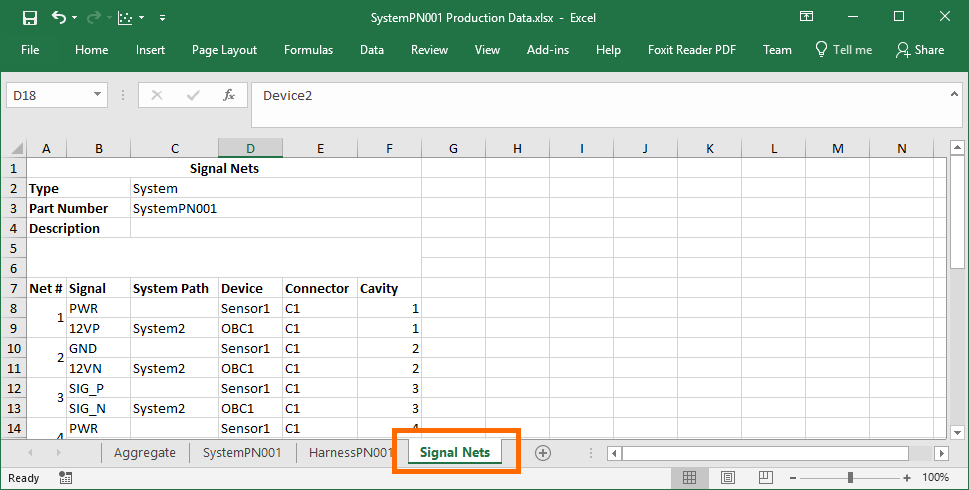The image size is (969, 490).
Task: Click the Cavity header cell
Action: point(389,289)
